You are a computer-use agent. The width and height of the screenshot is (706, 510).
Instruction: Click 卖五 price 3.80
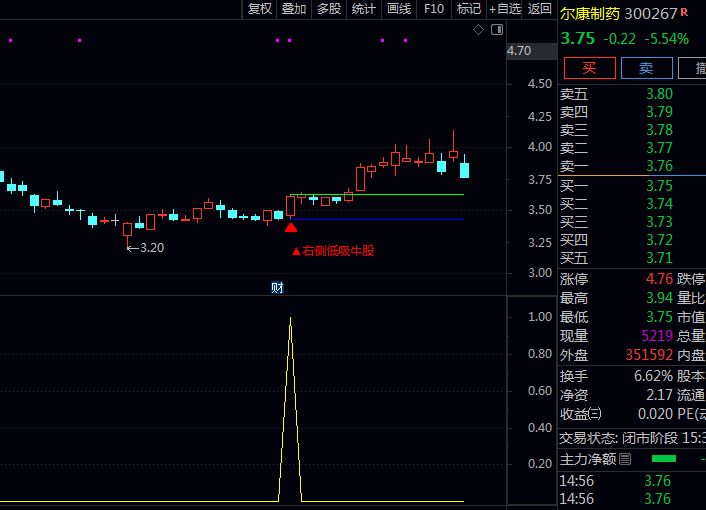(x=659, y=94)
